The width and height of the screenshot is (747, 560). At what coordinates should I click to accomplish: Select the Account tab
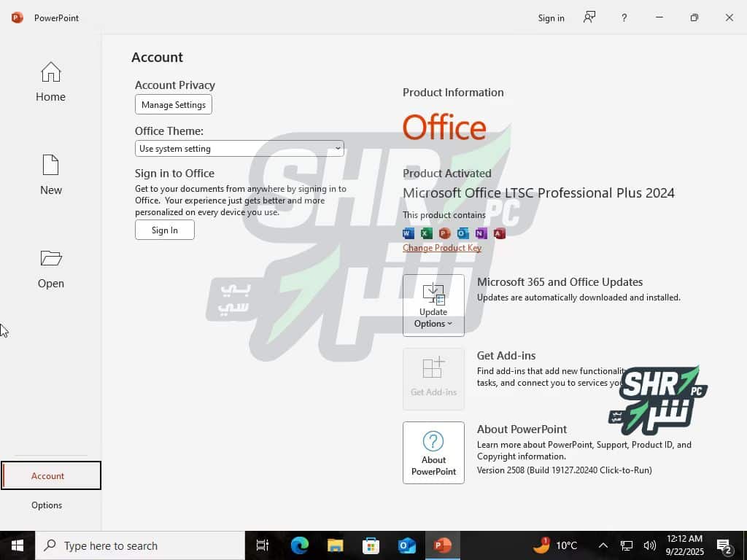coord(48,475)
